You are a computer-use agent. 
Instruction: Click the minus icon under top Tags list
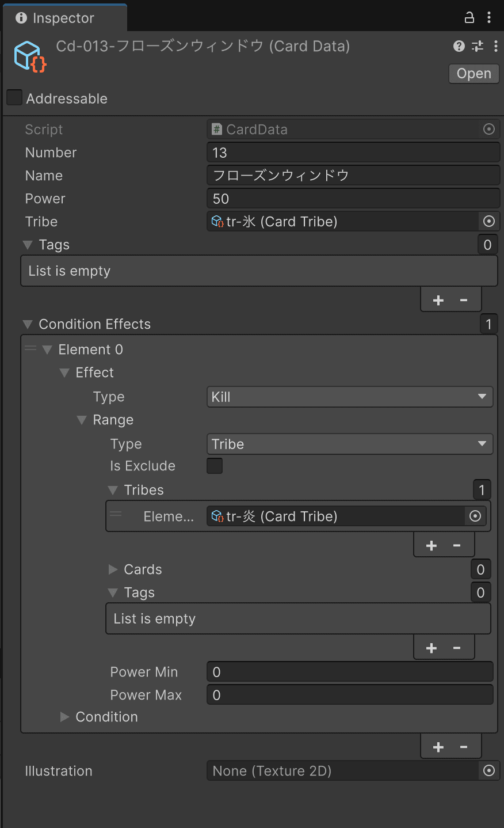[x=464, y=300]
